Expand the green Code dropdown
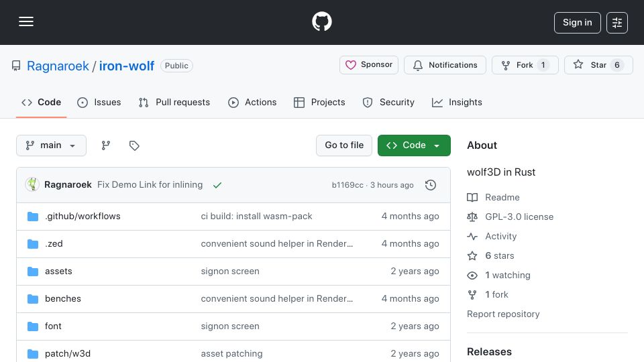Viewport: 644px width, 362px height. [414, 145]
